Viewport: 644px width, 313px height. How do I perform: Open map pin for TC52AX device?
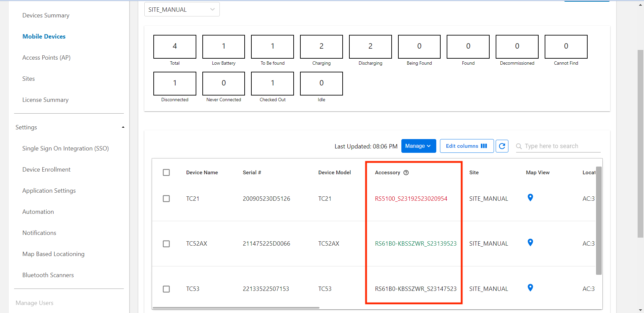click(x=530, y=243)
